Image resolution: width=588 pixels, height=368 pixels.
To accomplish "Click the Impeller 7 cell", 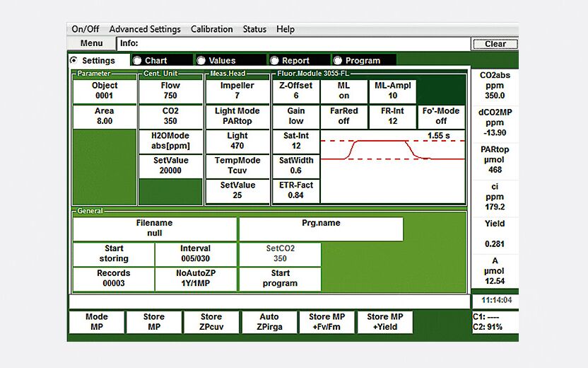I will click(237, 91).
